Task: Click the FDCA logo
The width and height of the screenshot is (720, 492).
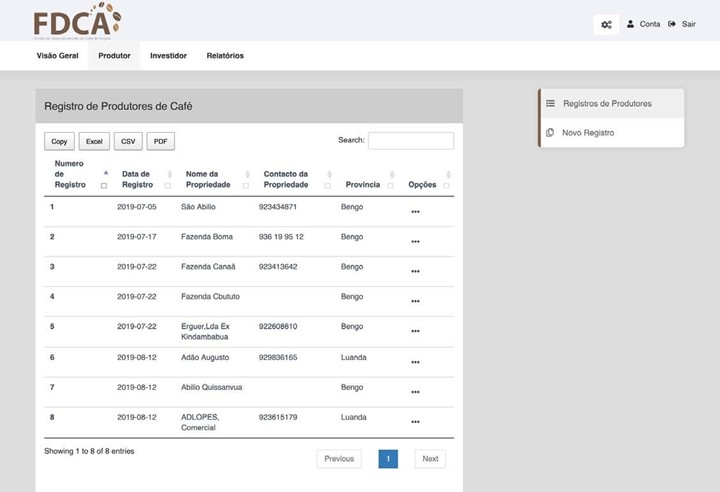Action: pyautogui.click(x=76, y=22)
